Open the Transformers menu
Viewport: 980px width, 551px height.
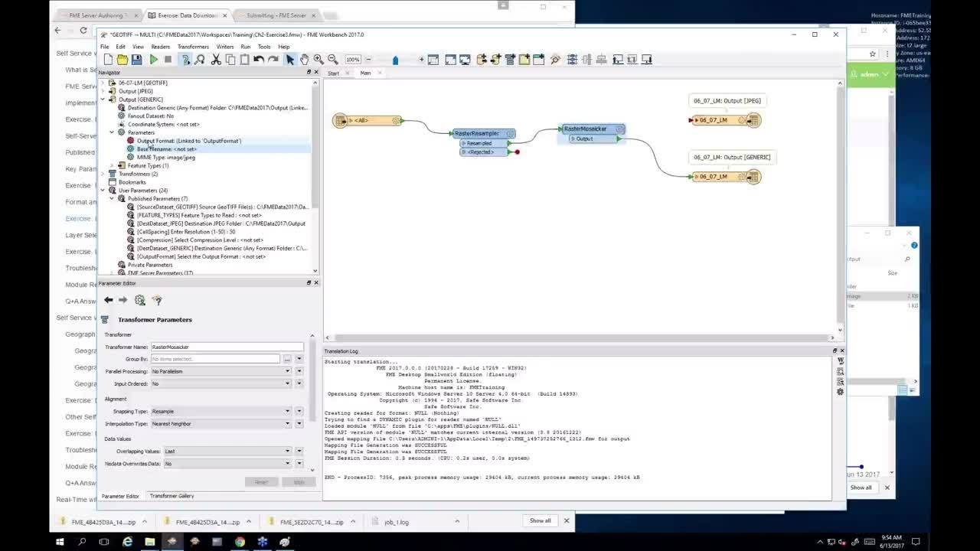point(193,47)
